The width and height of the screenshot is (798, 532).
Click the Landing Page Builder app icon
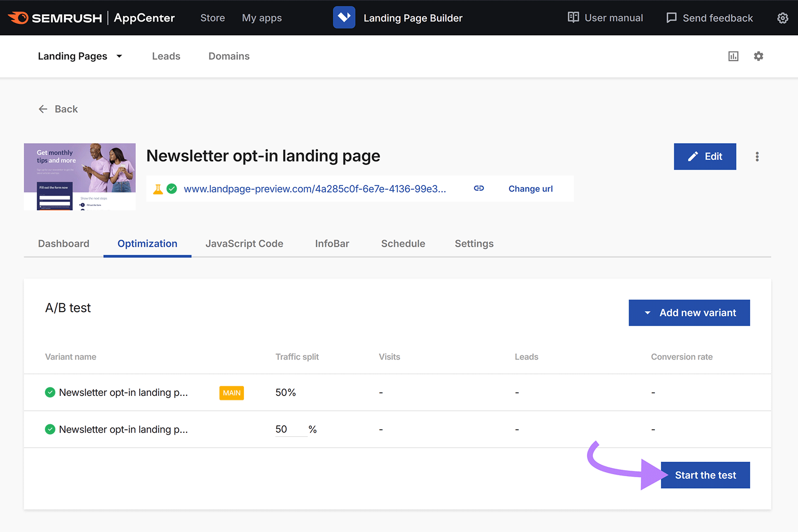tap(344, 17)
